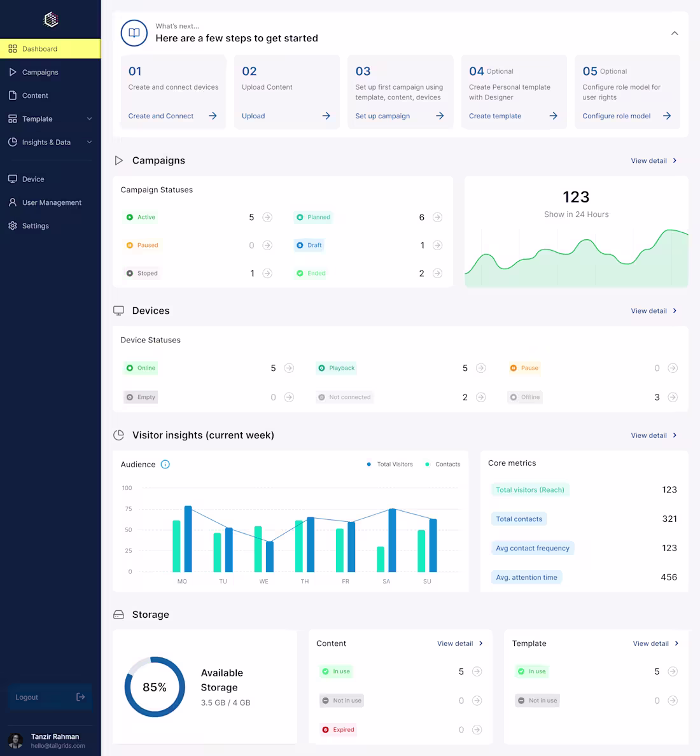Click the Device icon in the sidebar

[13, 179]
